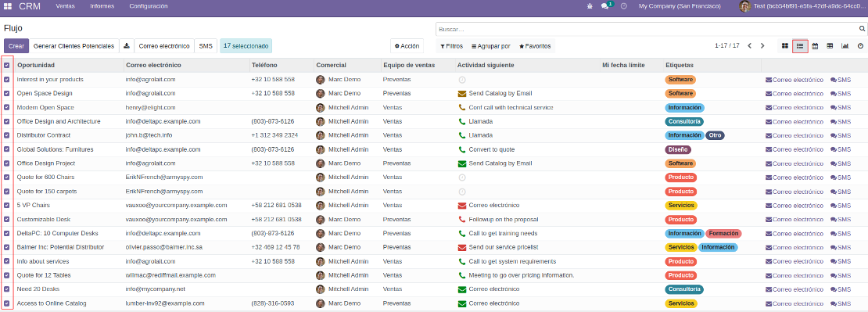Switch to list view icon

click(x=800, y=46)
